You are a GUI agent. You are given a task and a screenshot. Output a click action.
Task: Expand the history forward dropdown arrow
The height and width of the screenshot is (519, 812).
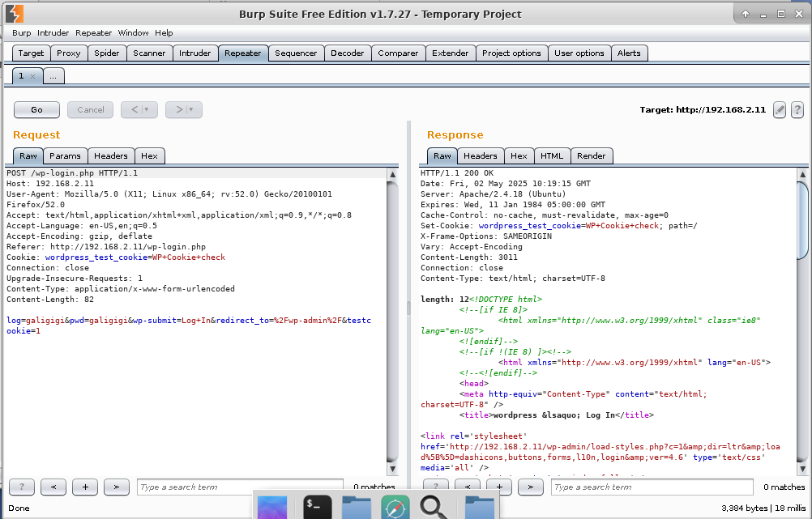tap(191, 109)
